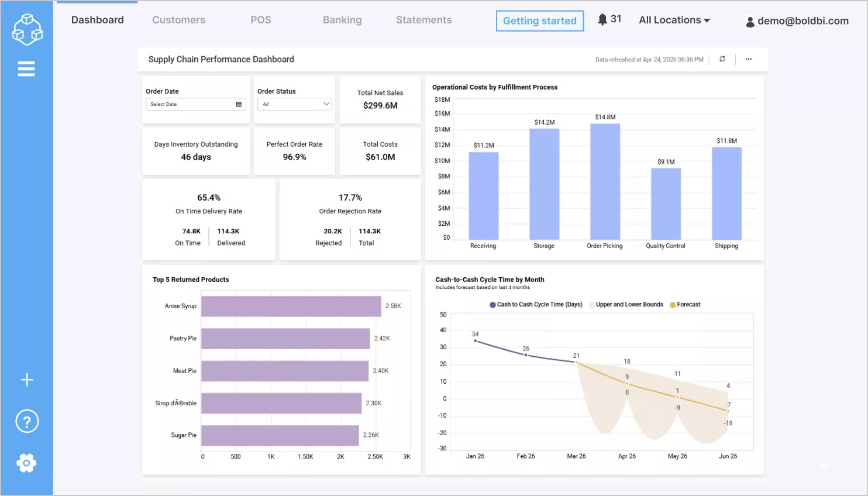Click the user avatar icon beside email
Screen dimensions: 868x496
[x=750, y=22]
